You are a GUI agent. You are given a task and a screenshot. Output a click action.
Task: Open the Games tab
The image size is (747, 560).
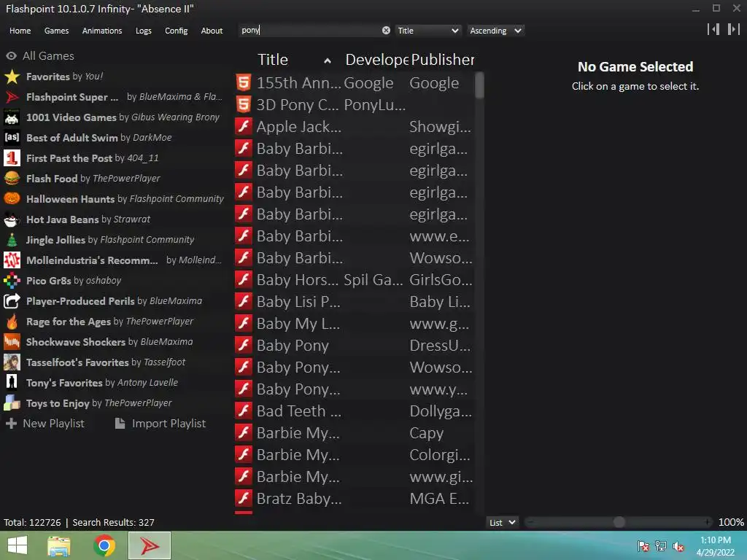coord(56,31)
